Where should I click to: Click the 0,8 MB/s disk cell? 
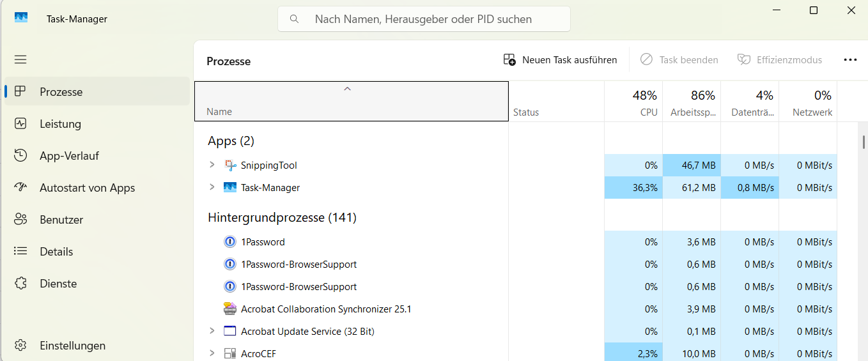point(750,188)
